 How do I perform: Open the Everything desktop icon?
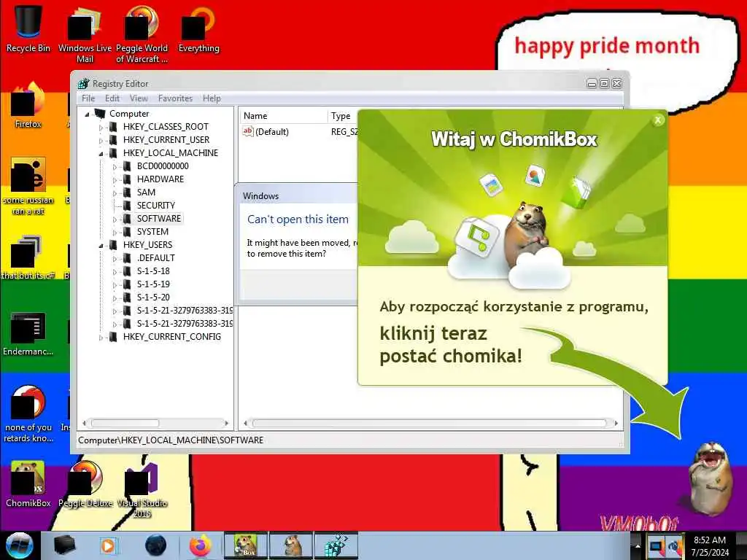click(198, 28)
